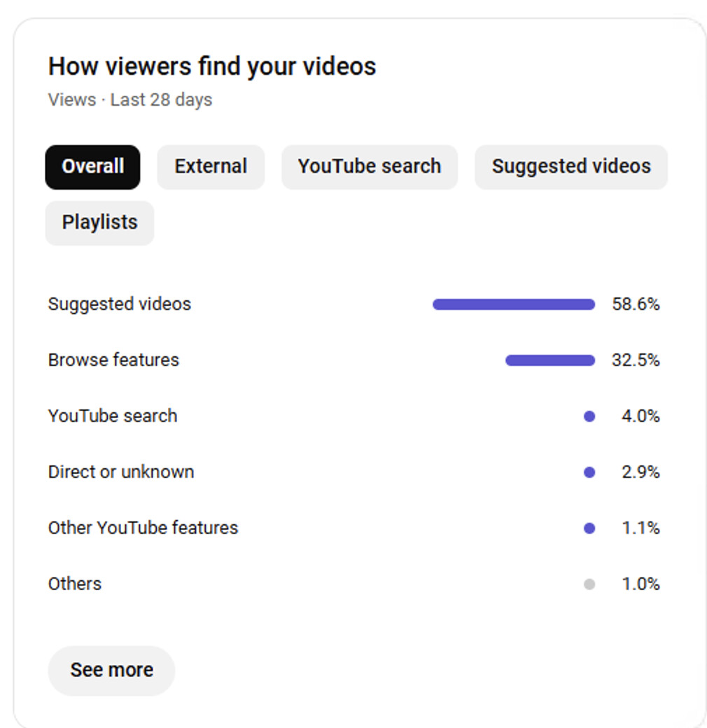
Task: Click the purple dot beside 4.0%
Action: [x=589, y=416]
